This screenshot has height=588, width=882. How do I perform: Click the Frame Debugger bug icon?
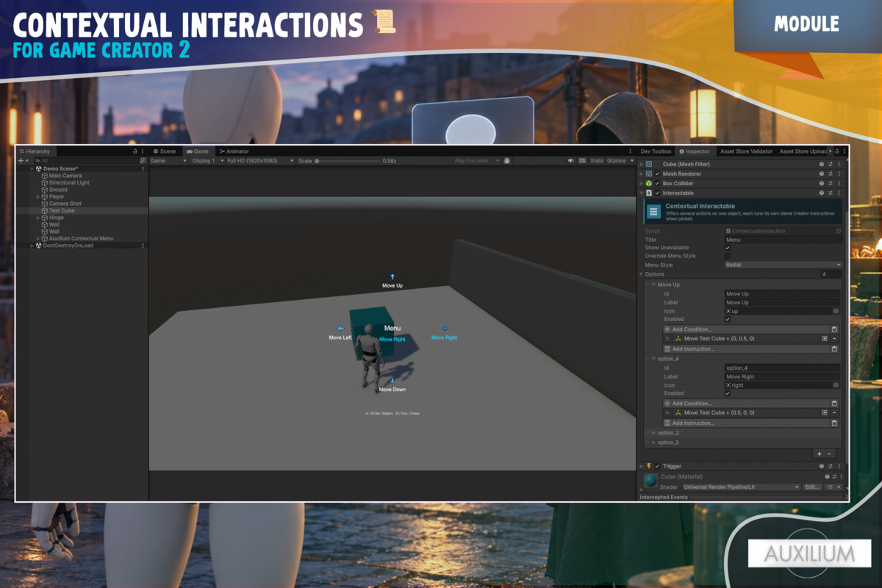click(507, 161)
